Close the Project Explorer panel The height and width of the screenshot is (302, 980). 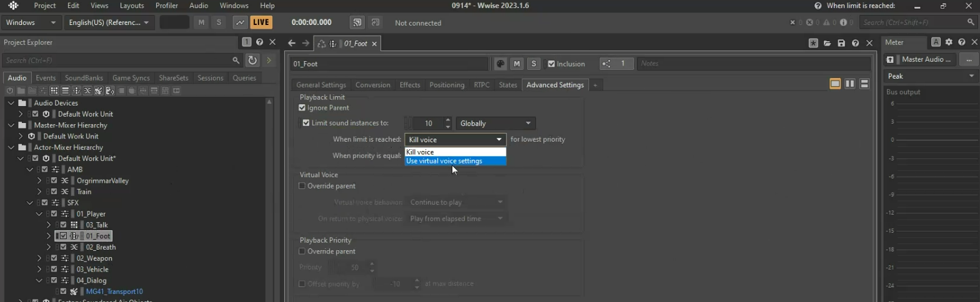tap(272, 42)
